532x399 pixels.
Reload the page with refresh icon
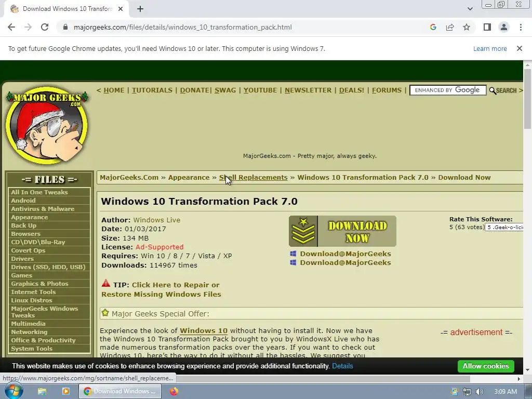pyautogui.click(x=45, y=27)
